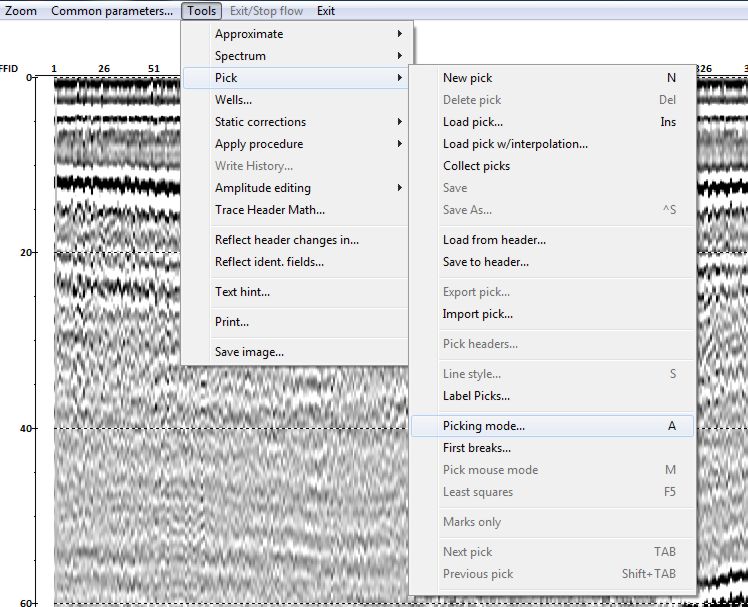Expand the Approximate submenu
The height and width of the screenshot is (607, 748).
[x=295, y=34]
